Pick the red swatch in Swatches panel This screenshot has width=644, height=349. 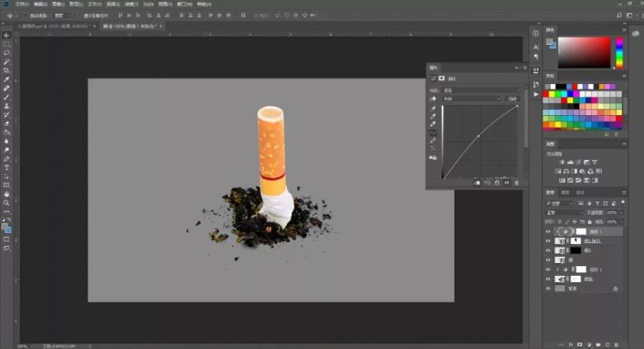click(x=546, y=94)
